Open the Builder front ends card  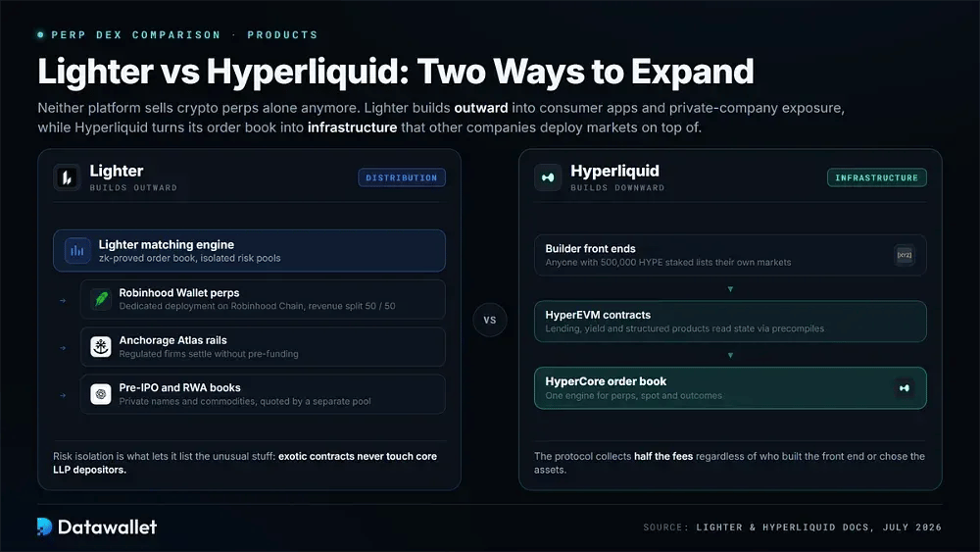(730, 255)
